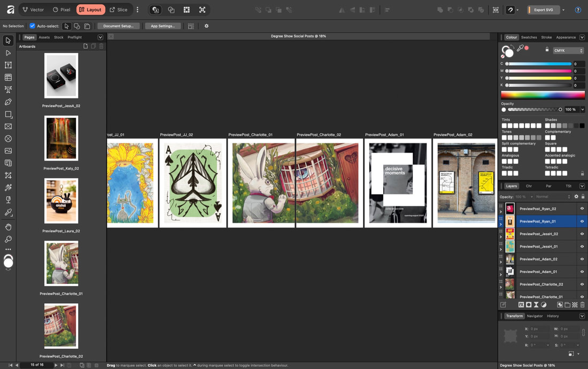Click the Document Setup button
588x369 pixels.
point(119,26)
